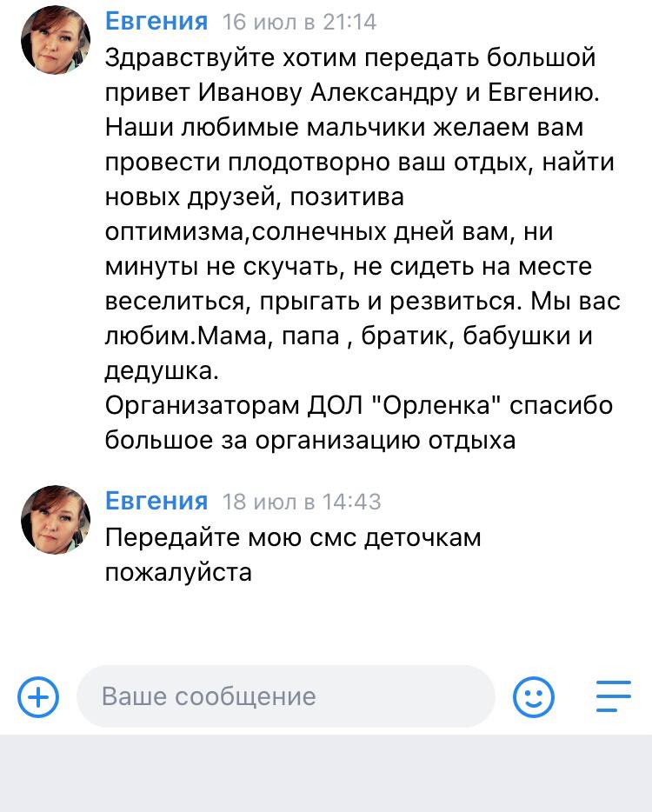
Task: Tap the line starting with "Здравствуйте хотим передать"
Action: (x=350, y=58)
